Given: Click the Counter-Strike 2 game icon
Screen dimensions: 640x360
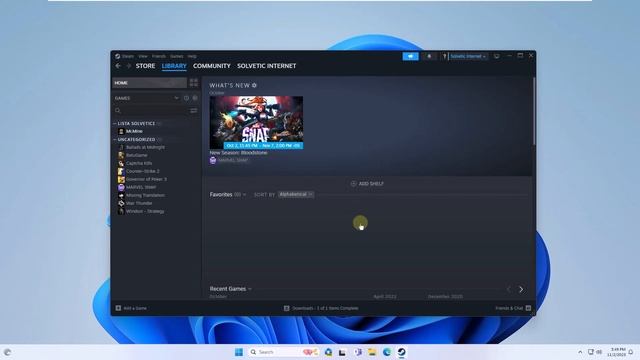Looking at the screenshot, I should coord(121,171).
